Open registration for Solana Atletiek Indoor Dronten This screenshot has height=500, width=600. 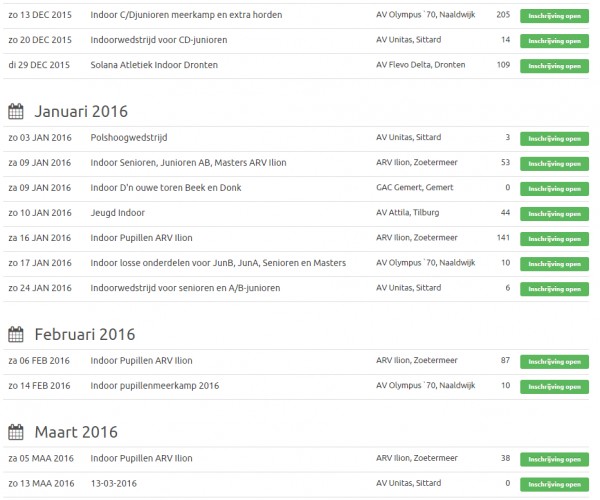(553, 65)
